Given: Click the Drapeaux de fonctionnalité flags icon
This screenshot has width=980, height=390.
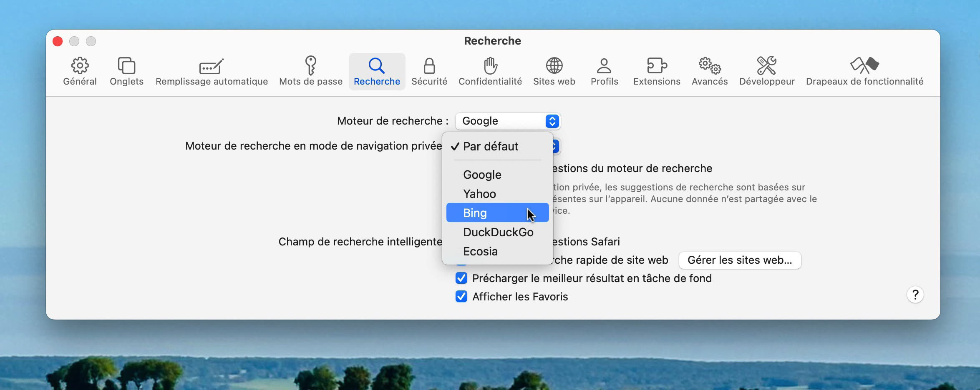Looking at the screenshot, I should pyautogui.click(x=864, y=71).
